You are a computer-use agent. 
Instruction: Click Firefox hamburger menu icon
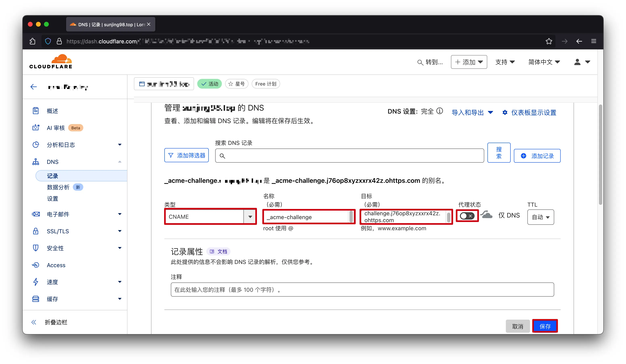[x=594, y=41]
